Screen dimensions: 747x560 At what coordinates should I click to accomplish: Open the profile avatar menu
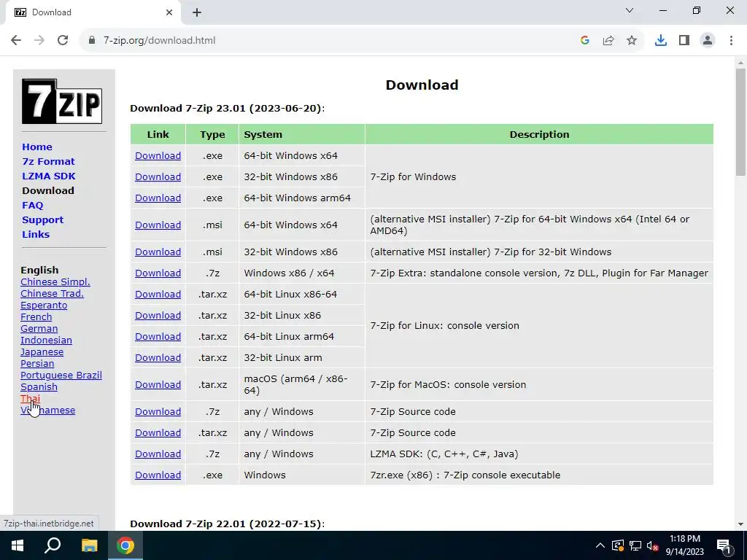(708, 41)
